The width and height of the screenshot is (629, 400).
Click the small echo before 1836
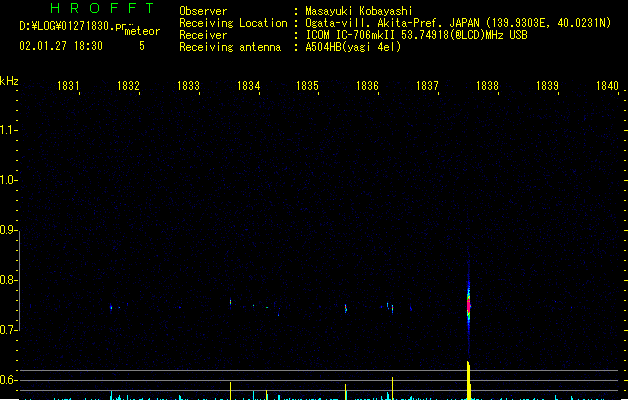(x=345, y=308)
